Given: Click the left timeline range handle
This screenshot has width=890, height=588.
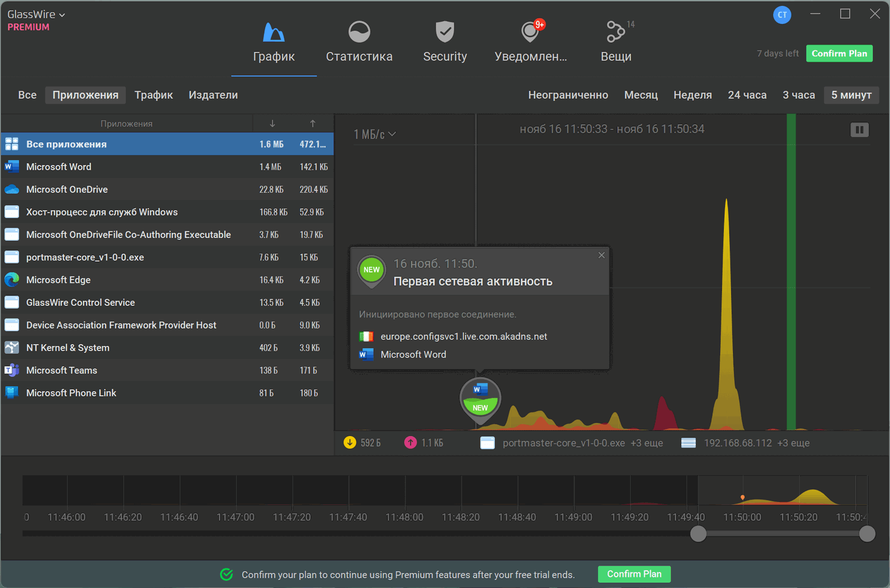Looking at the screenshot, I should tap(698, 533).
